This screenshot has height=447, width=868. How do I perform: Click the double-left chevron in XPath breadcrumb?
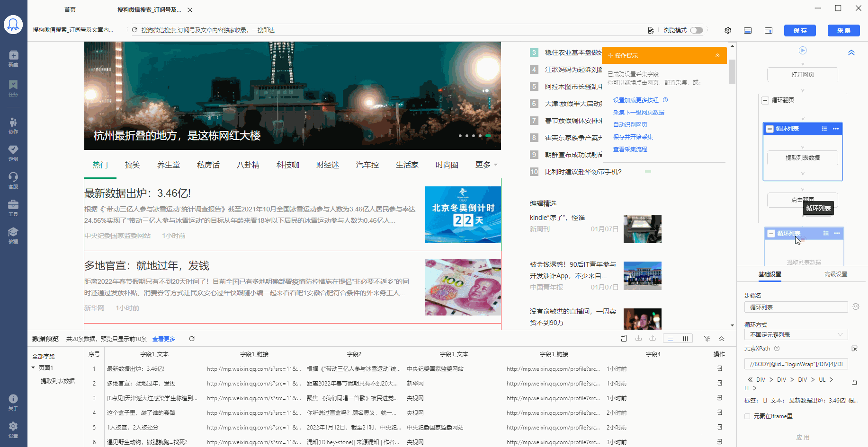click(x=750, y=380)
